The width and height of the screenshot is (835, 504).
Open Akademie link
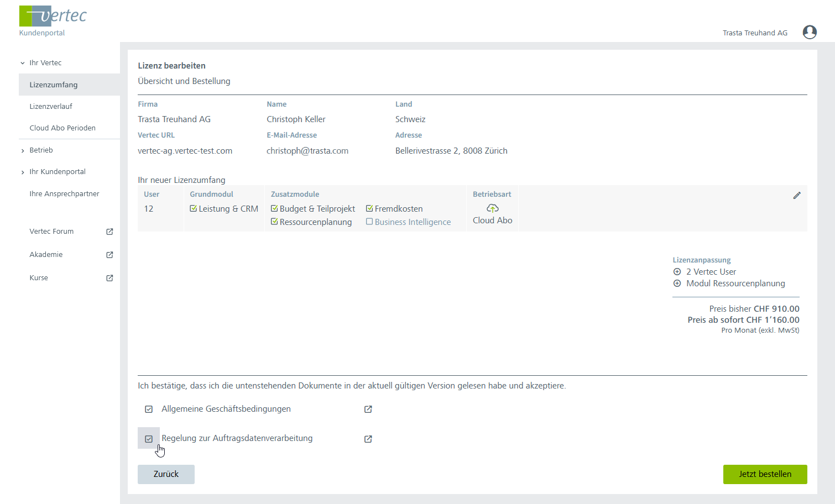(46, 254)
